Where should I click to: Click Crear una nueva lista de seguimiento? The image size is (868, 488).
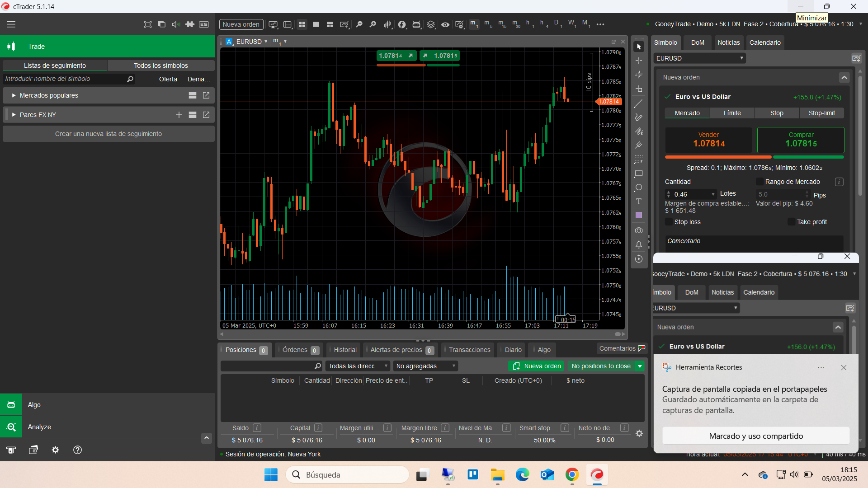[108, 134]
